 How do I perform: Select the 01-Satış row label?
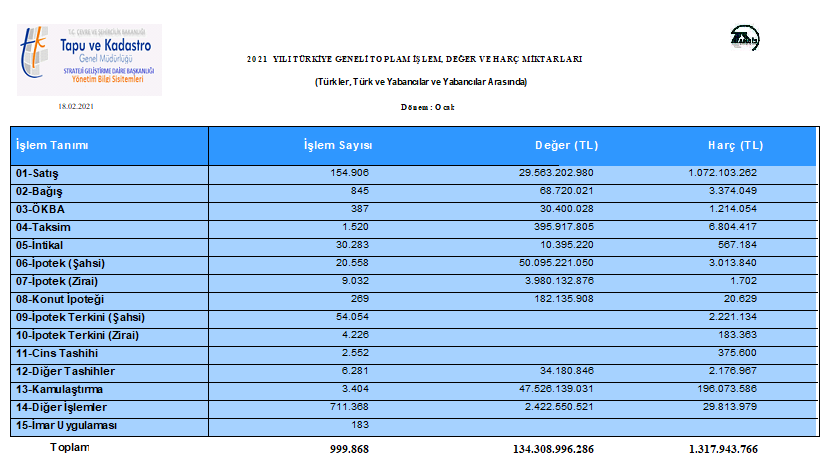(x=38, y=173)
